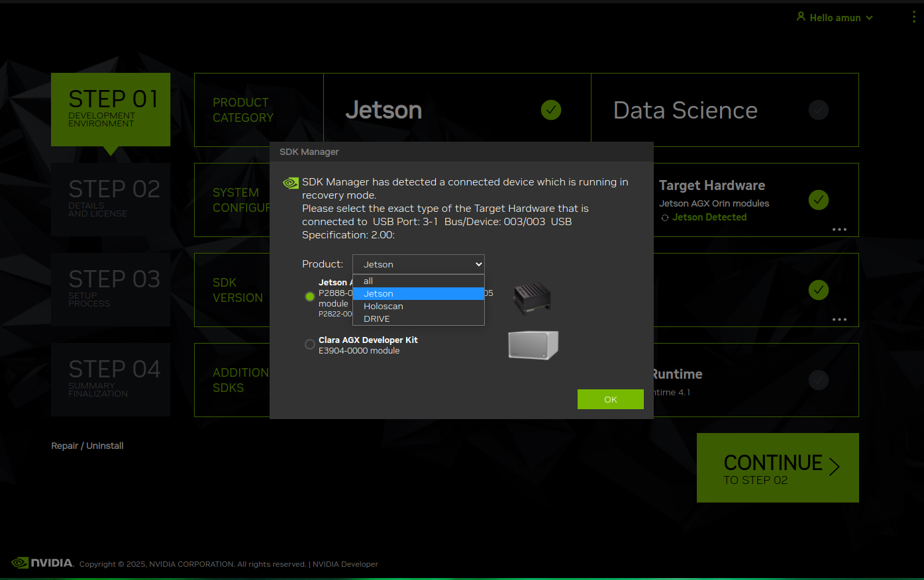924x580 pixels.
Task: Confirm the dialog with the OK button
Action: (x=611, y=399)
